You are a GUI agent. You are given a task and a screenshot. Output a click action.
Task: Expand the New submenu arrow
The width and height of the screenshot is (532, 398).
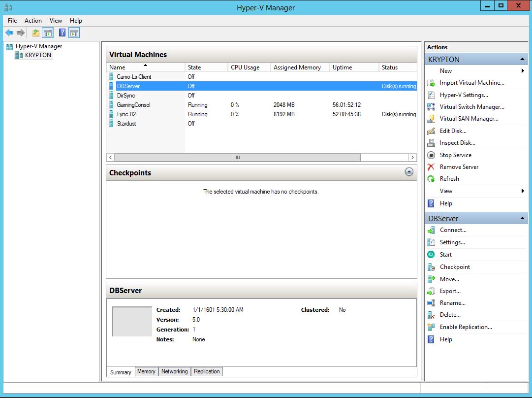coord(523,71)
